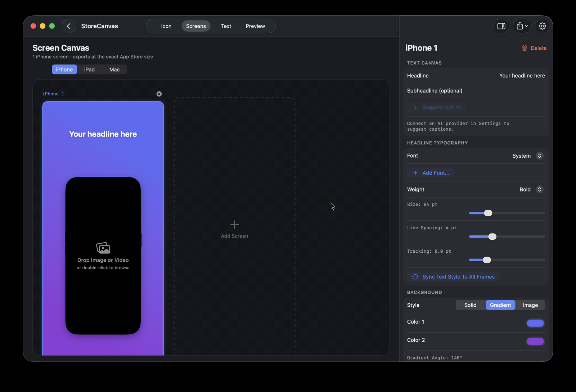Image resolution: width=576 pixels, height=392 pixels.
Task: Click the Headline text field
Action: point(476,76)
